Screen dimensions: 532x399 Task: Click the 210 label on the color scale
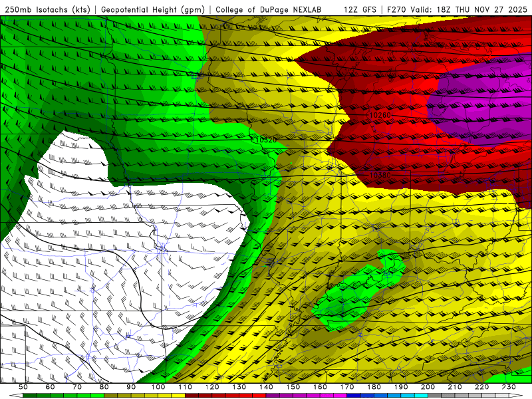coord(455,387)
